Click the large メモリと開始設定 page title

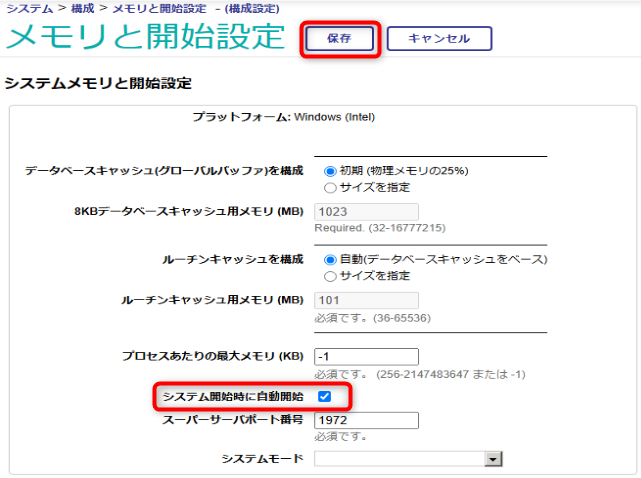(146, 36)
